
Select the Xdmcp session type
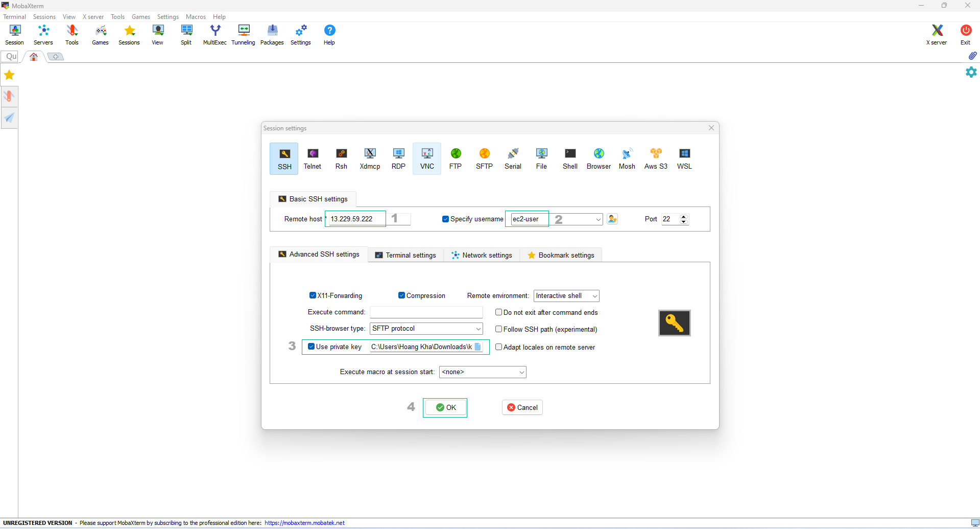(370, 159)
